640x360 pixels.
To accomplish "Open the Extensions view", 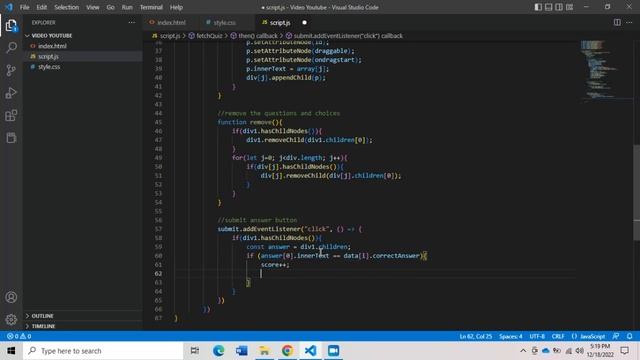I will (x=11, y=116).
